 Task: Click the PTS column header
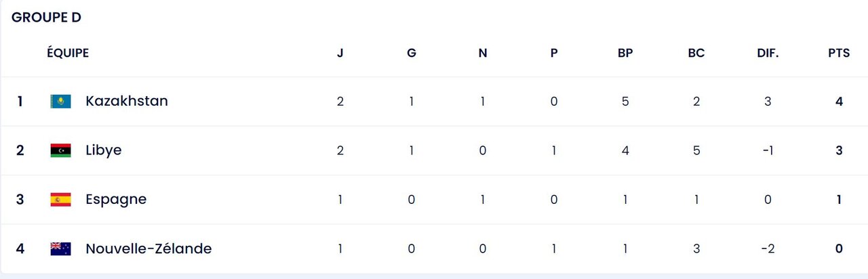pos(839,53)
